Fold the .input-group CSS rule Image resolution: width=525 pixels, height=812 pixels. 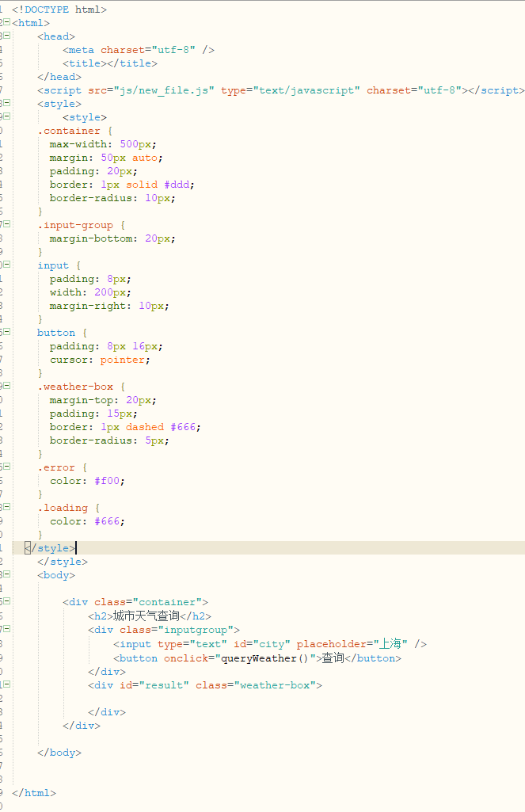coord(6,224)
